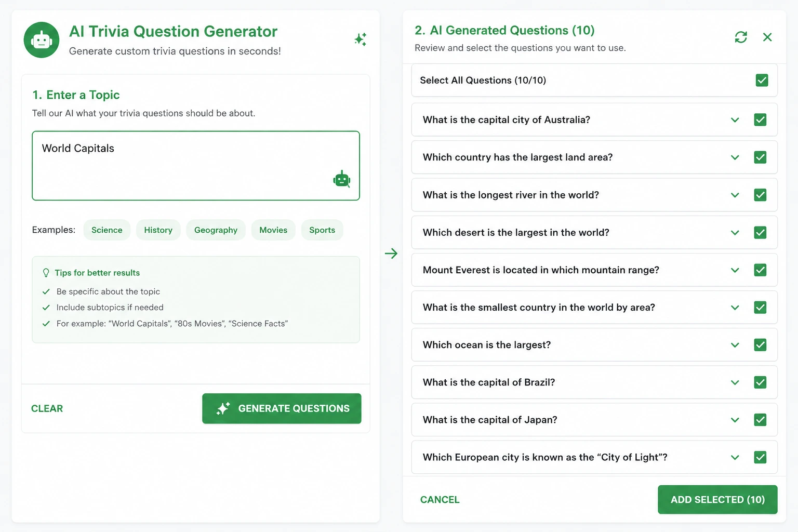The image size is (798, 532).
Task: Select the Movies example chip
Action: point(273,230)
